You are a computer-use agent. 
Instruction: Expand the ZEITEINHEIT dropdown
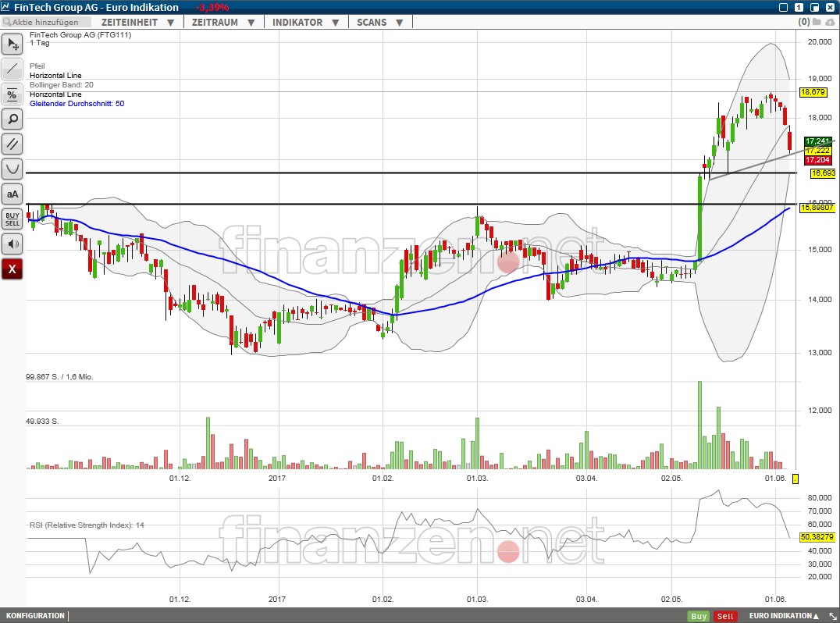135,23
